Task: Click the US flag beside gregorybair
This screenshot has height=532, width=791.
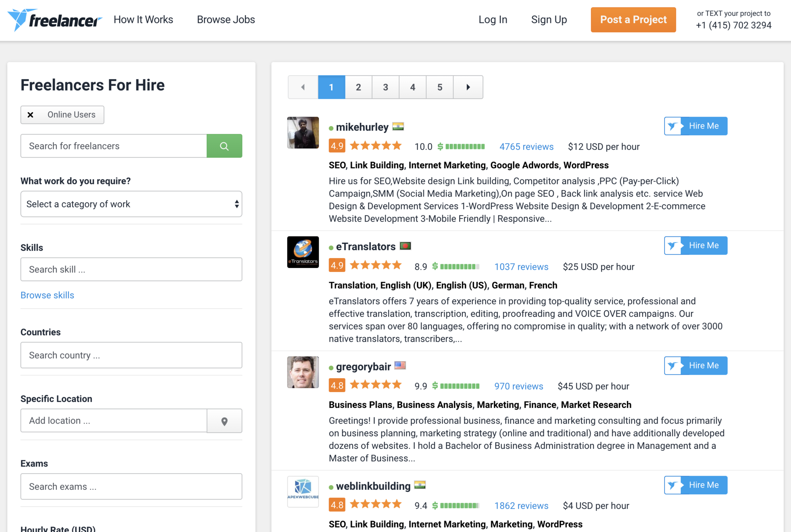Action: pyautogui.click(x=400, y=366)
